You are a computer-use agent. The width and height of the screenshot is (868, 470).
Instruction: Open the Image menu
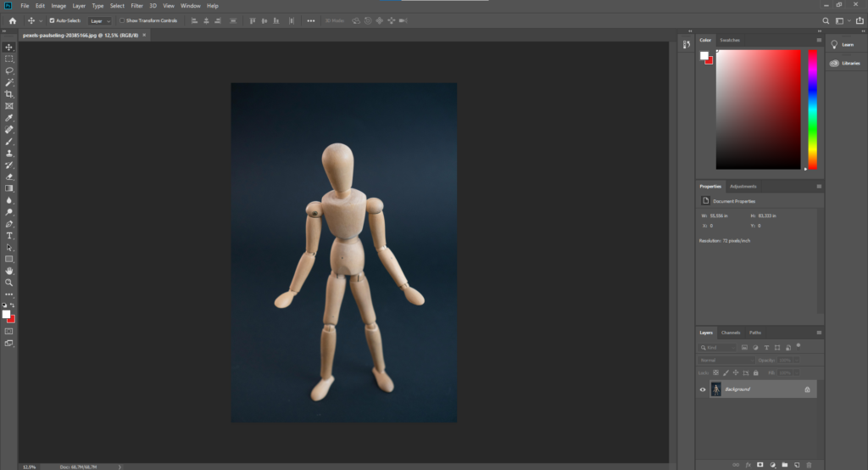(58, 6)
